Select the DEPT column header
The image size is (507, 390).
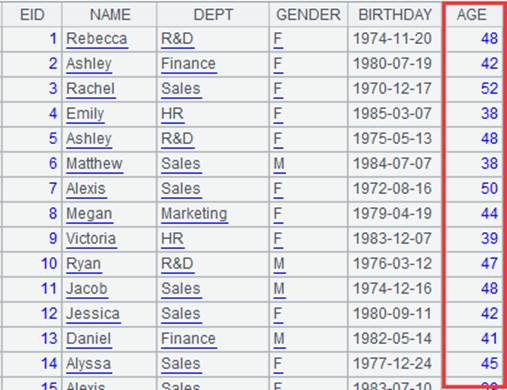(213, 15)
